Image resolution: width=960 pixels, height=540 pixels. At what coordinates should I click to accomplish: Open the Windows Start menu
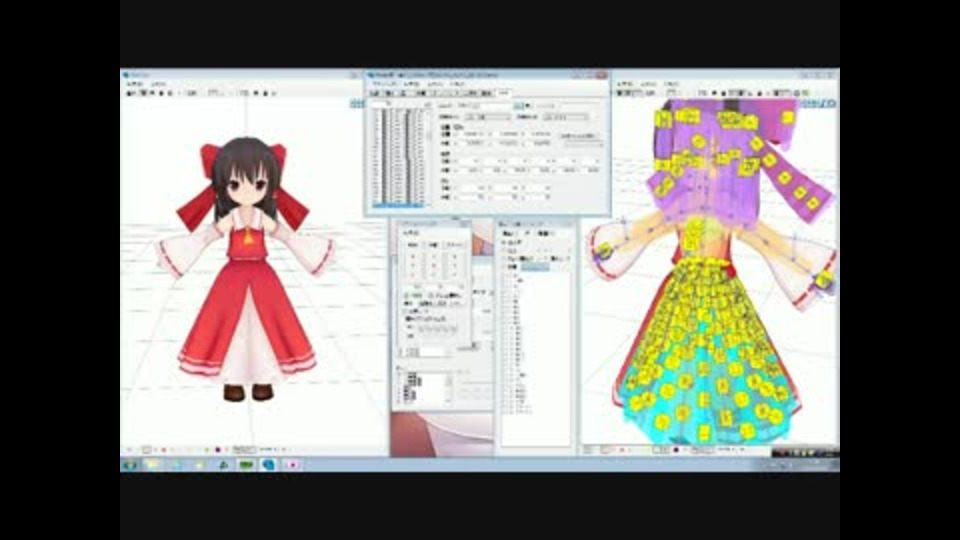(x=130, y=465)
